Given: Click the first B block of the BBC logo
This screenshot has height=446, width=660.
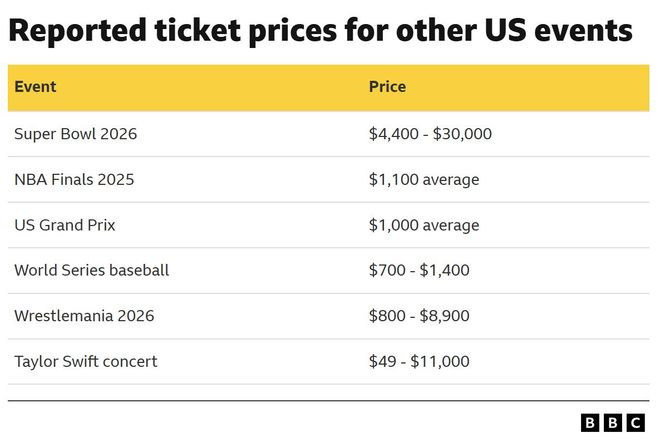Looking at the screenshot, I should 590,423.
